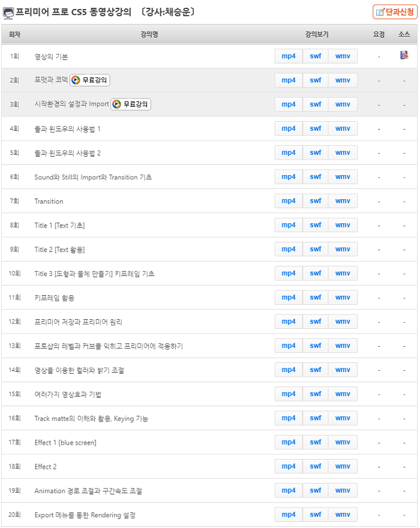Open mp4 for lesson 11 키프레임 활용
Viewport: 420px width, 528px height.
click(289, 298)
